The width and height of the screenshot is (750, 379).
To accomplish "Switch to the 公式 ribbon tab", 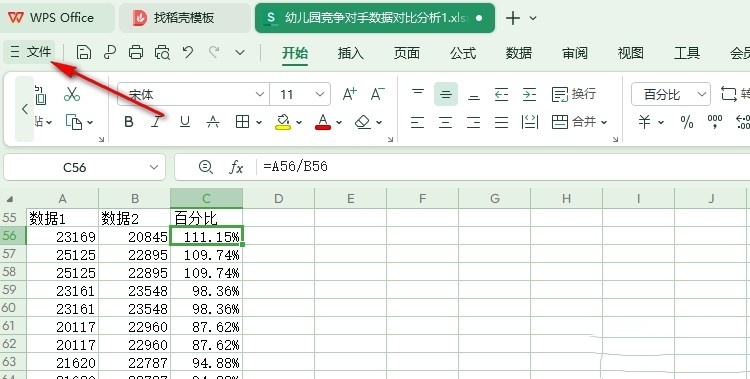I will 463,53.
